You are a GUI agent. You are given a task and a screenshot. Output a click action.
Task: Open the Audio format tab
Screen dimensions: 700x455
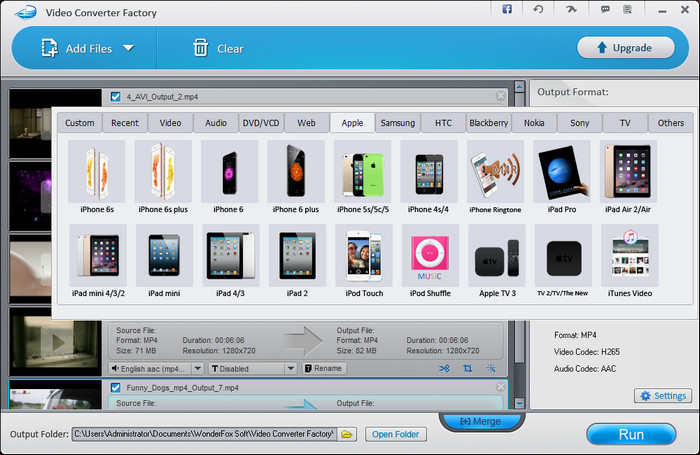click(x=216, y=123)
